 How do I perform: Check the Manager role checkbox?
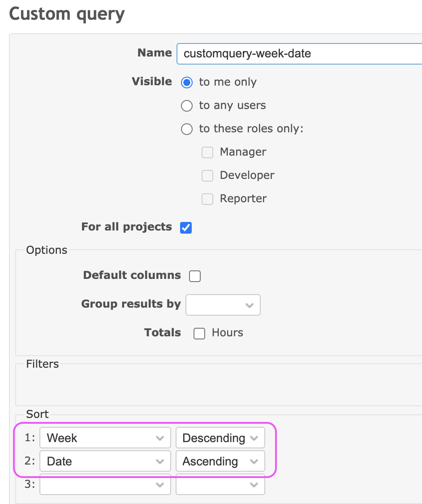pyautogui.click(x=207, y=152)
